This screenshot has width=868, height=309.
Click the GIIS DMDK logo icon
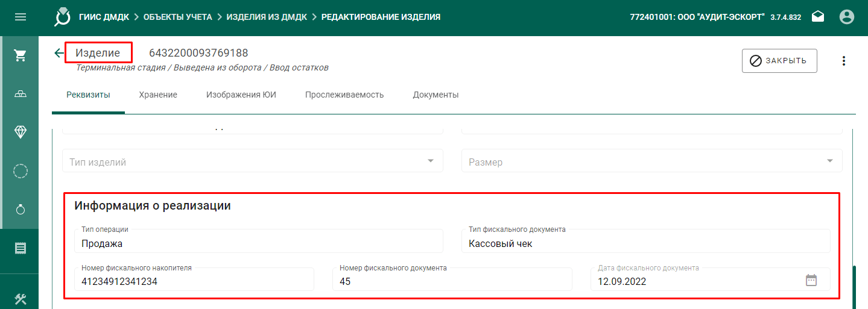63,17
